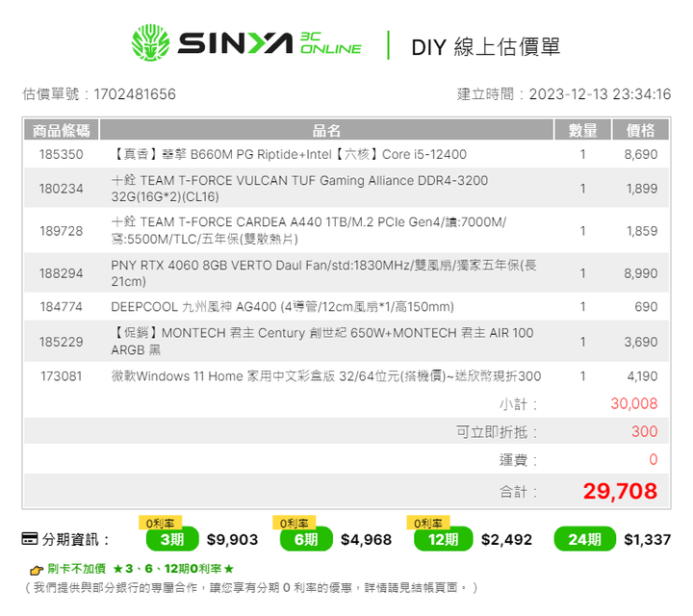Screen dimensions: 693x616
Task: Click the Windows 11 Home item
Action: pyautogui.click(x=325, y=376)
